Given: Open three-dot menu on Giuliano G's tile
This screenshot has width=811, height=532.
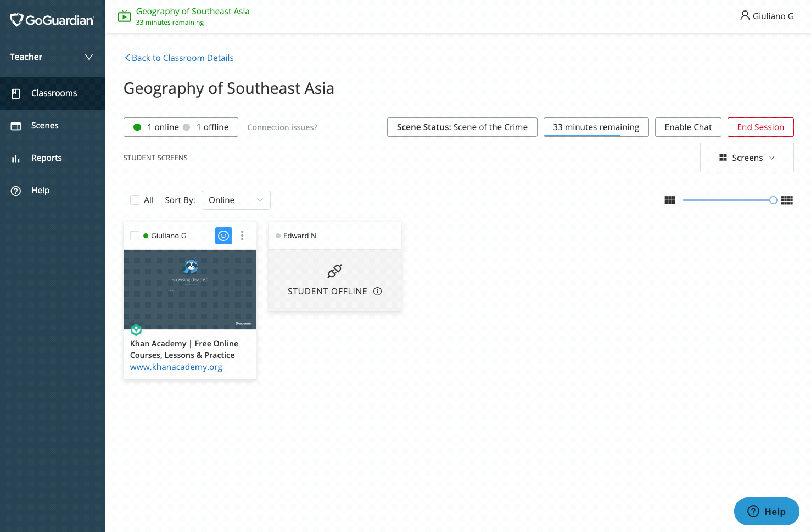Looking at the screenshot, I should pyautogui.click(x=242, y=236).
